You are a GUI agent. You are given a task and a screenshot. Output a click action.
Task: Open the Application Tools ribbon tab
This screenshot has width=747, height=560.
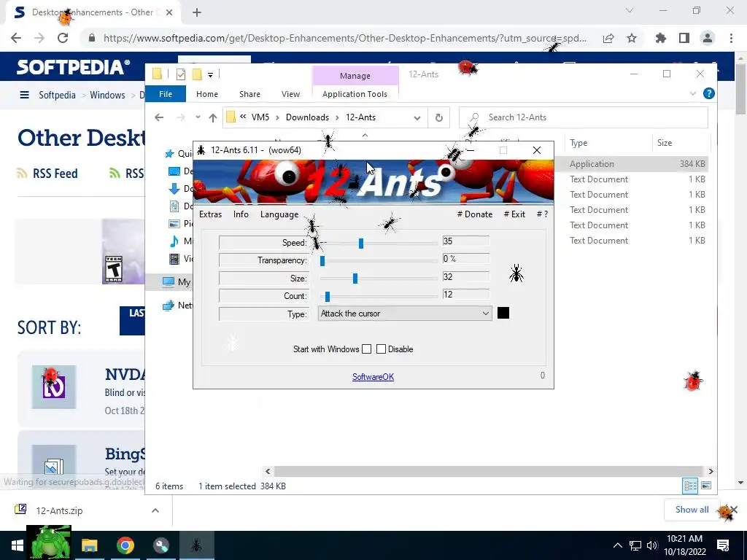355,94
